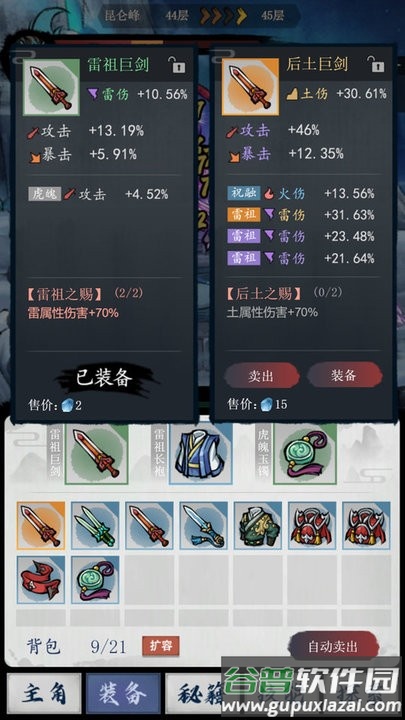Select the red scarf item
The height and width of the screenshot is (720, 405).
(41, 579)
